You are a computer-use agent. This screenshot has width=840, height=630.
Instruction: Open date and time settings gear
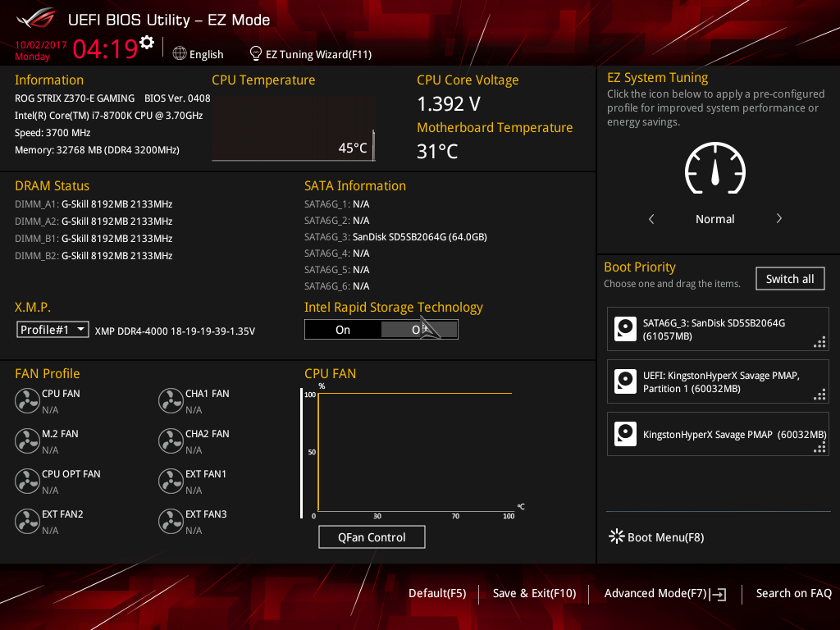tap(147, 43)
